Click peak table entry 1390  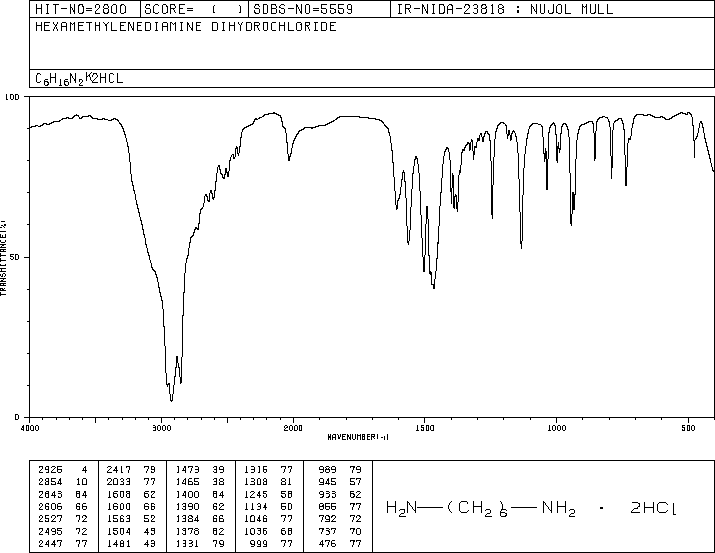click(x=187, y=506)
